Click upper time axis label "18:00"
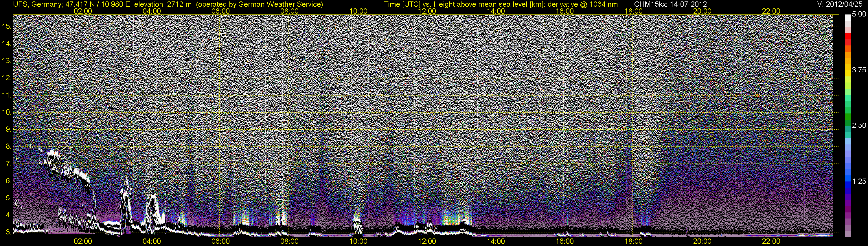Viewport: 868px width, 246px height. (633, 11)
